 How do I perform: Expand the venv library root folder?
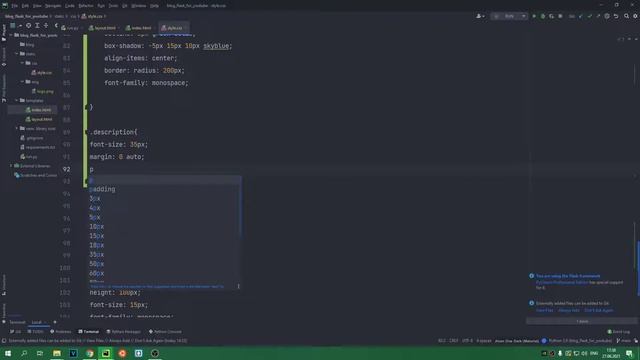coord(17,129)
